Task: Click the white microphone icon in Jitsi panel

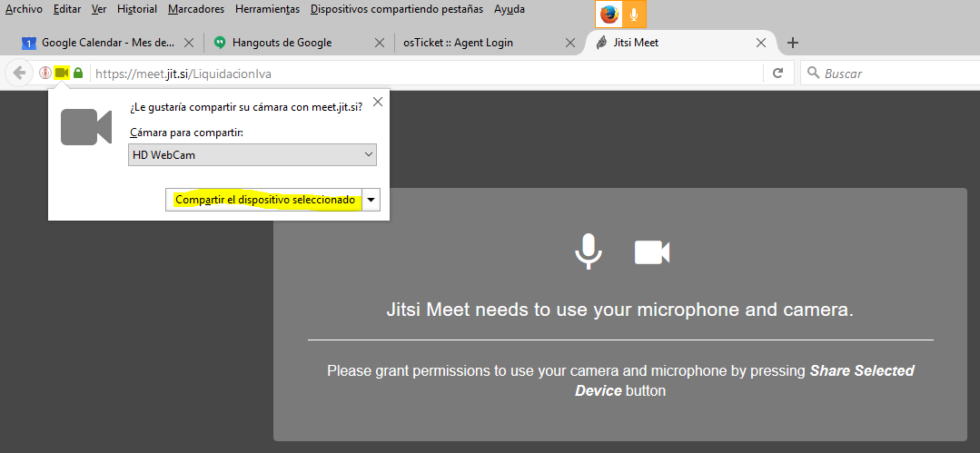Action: (589, 251)
